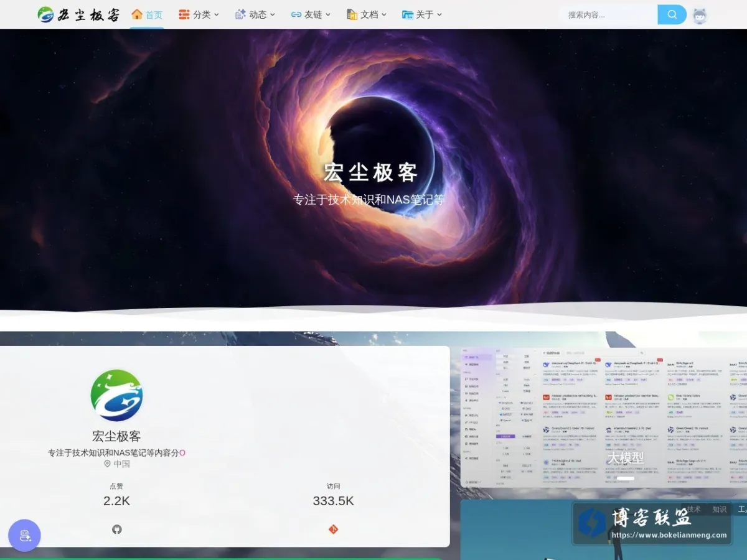This screenshot has height=560, width=747.
Task: Open the 大模型 carousel slide image
Action: tap(604, 417)
